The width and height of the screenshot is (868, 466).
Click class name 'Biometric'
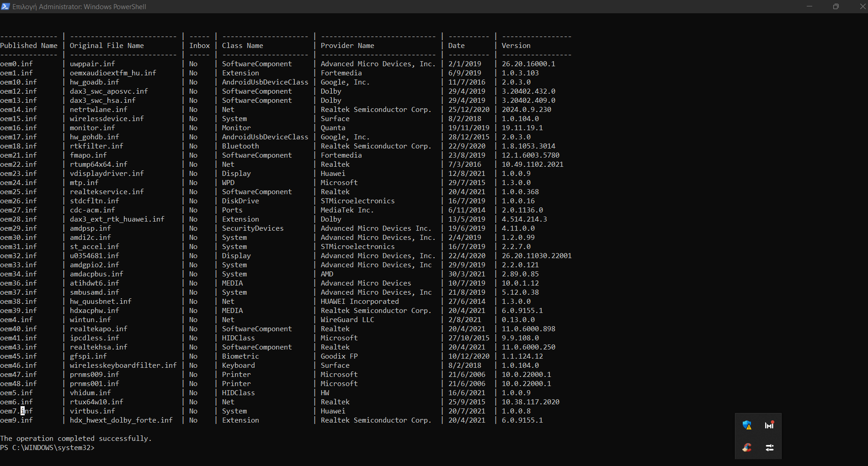coord(240,356)
